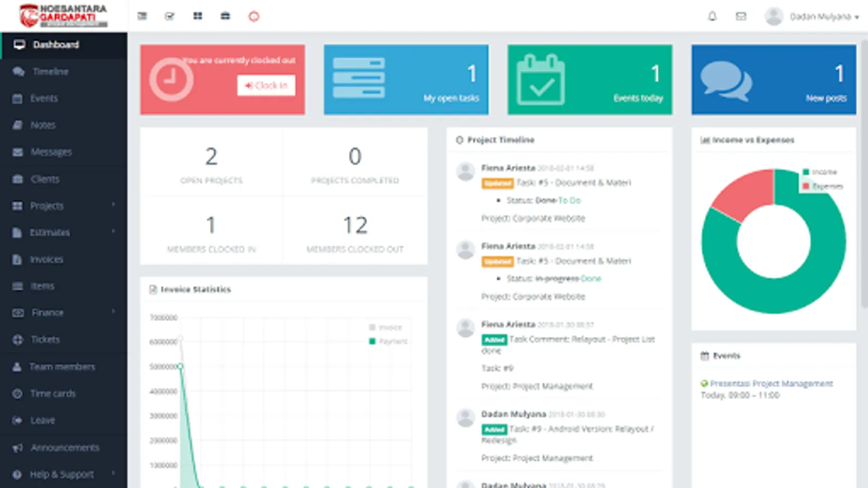Image resolution: width=868 pixels, height=488 pixels.
Task: Open Messages in sidebar
Action: pyautogui.click(x=64, y=152)
